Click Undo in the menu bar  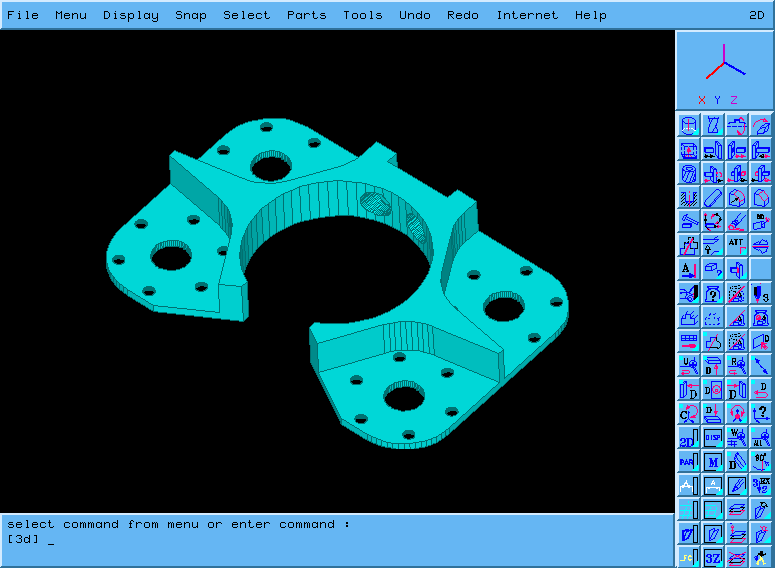415,15
